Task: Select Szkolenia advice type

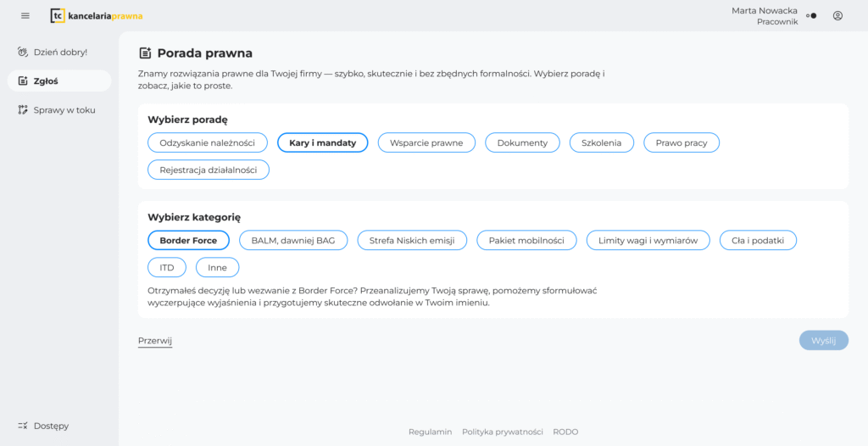Action: point(601,142)
